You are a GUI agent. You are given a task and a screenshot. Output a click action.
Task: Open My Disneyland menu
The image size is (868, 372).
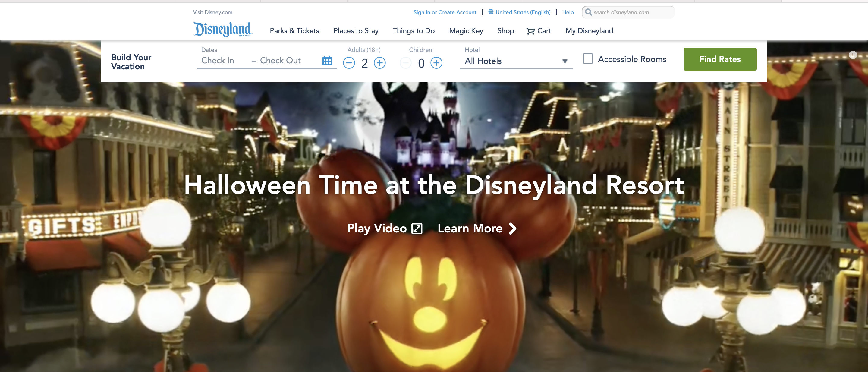pos(589,31)
